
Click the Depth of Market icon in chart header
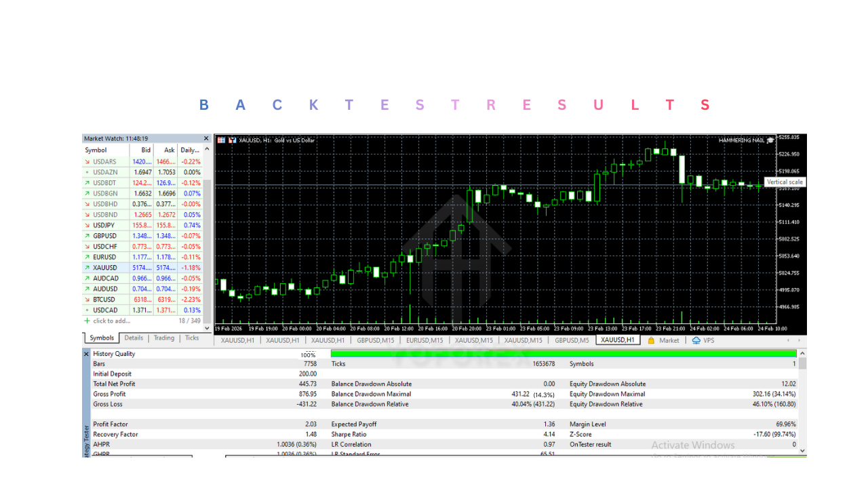tap(221, 140)
